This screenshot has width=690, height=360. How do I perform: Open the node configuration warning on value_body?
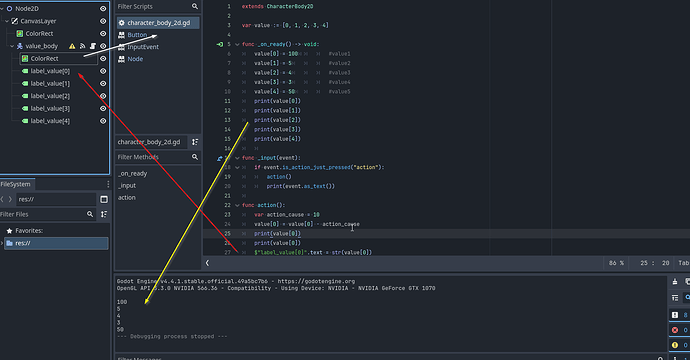click(72, 46)
